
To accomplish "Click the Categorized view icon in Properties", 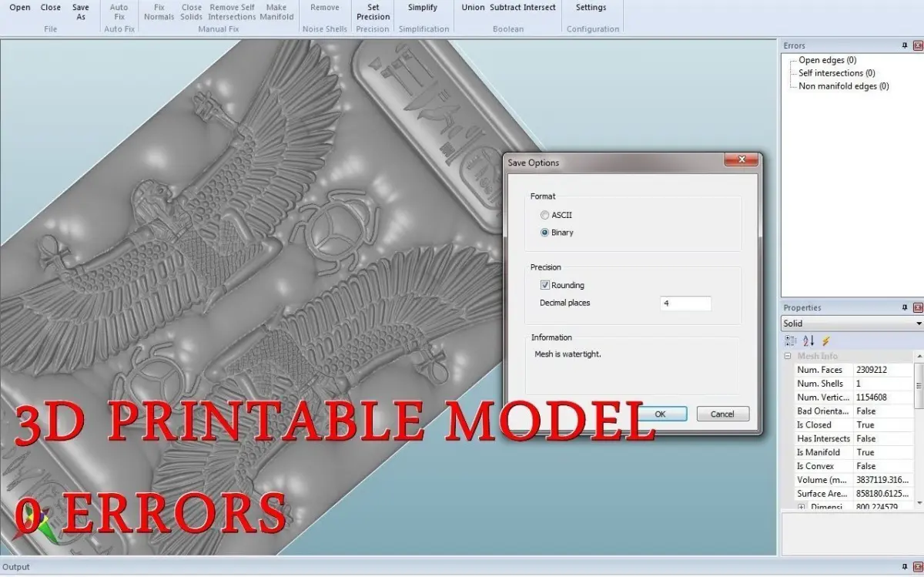I will click(x=791, y=340).
